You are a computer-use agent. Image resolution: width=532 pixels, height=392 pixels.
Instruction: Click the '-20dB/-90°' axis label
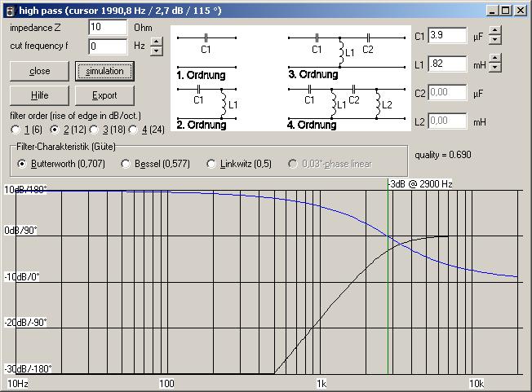pos(25,322)
